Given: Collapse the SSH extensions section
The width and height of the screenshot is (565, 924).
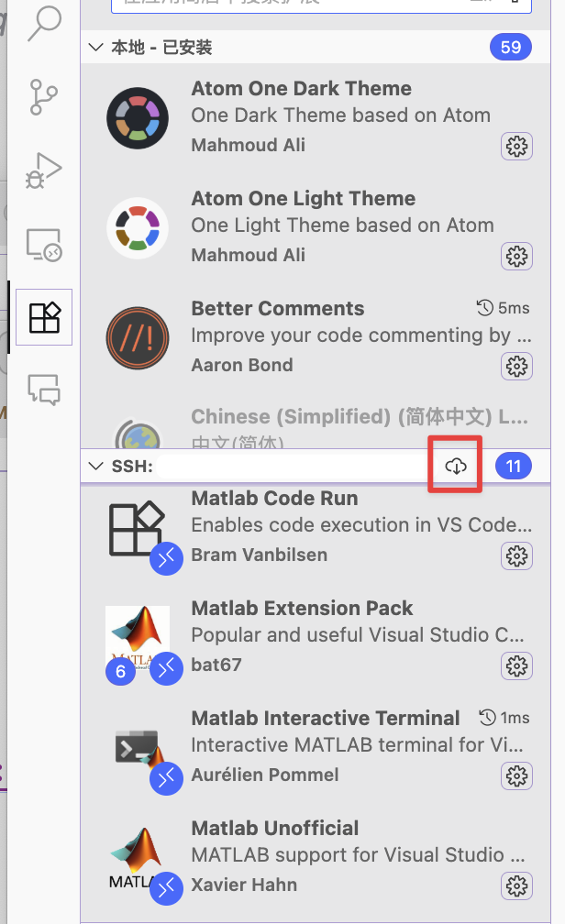Looking at the screenshot, I should click(x=94, y=467).
